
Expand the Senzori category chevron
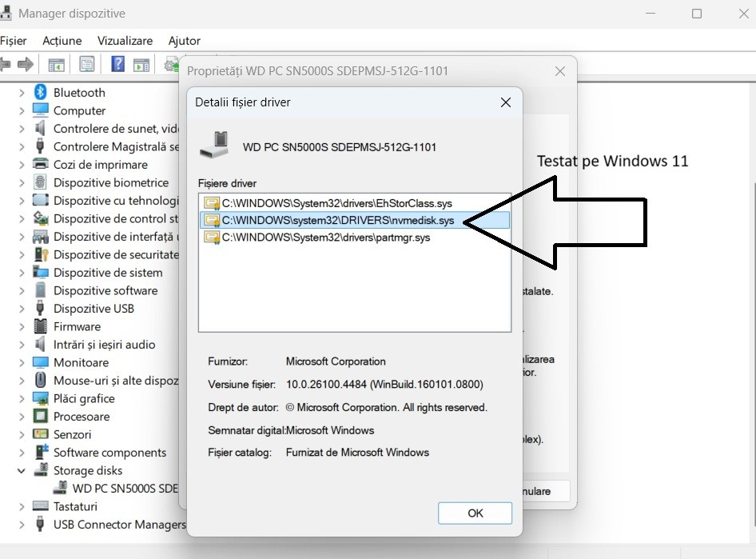(22, 434)
